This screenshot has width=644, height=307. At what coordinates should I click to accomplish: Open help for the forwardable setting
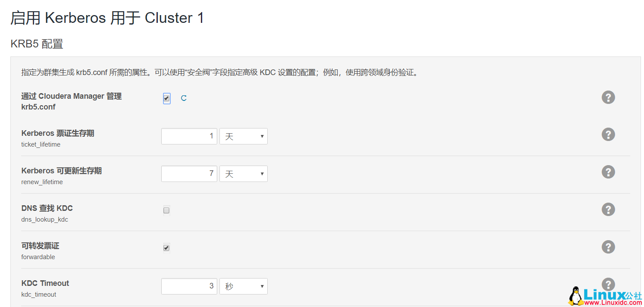608,247
